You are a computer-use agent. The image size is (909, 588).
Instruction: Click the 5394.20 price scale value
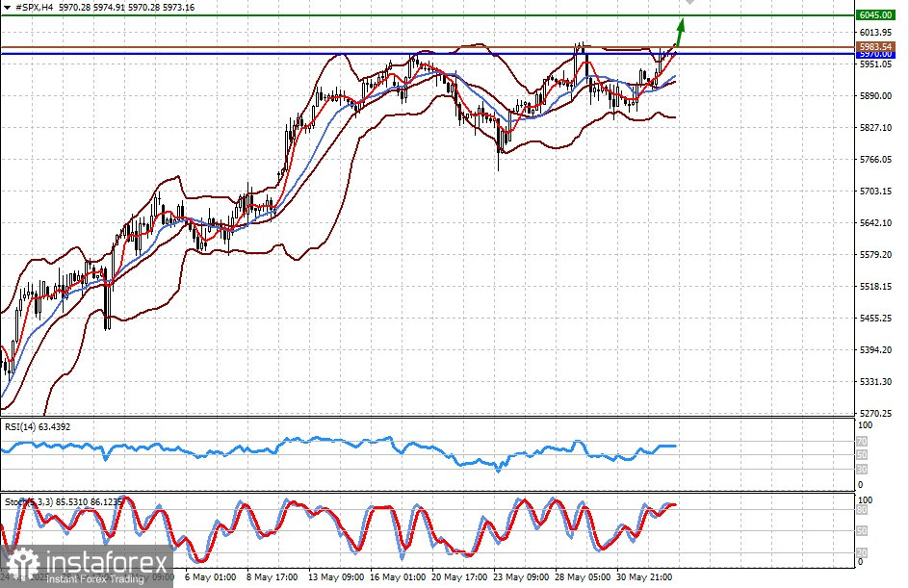(875, 350)
